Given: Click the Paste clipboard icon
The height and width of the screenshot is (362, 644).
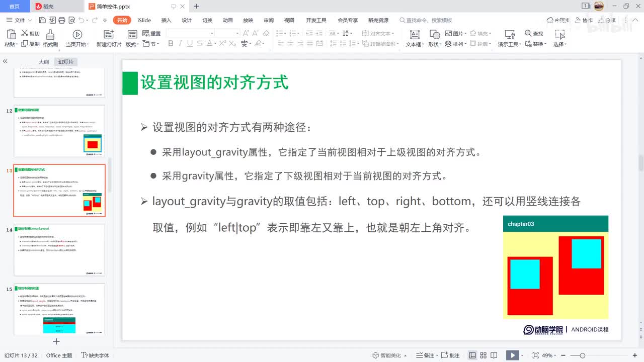Looking at the screenshot, I should pos(11,34).
